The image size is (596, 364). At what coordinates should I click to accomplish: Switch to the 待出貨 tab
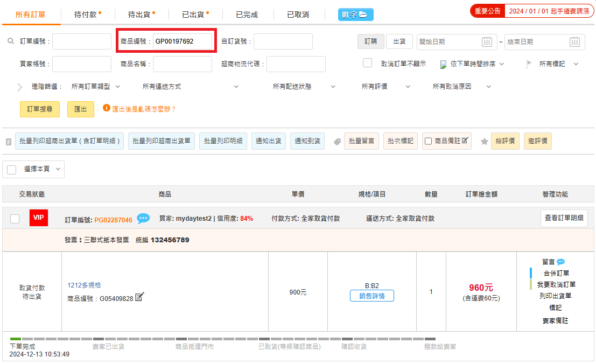(x=142, y=15)
